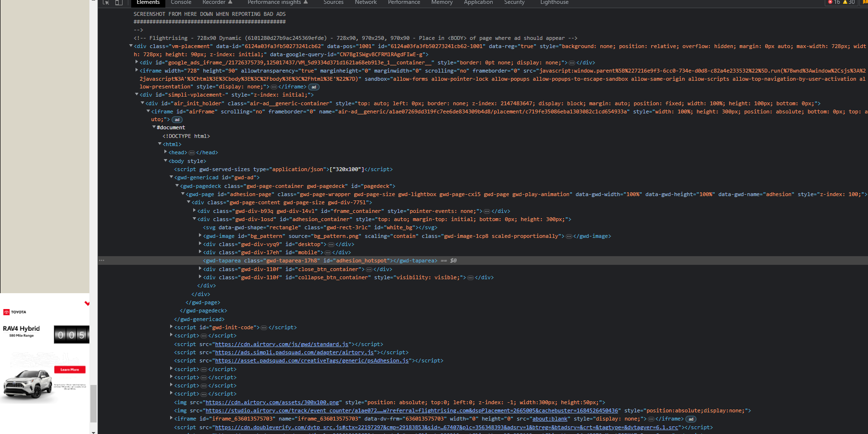868x434 pixels.
Task: Activate the inspect element picker icon
Action: point(106,2)
